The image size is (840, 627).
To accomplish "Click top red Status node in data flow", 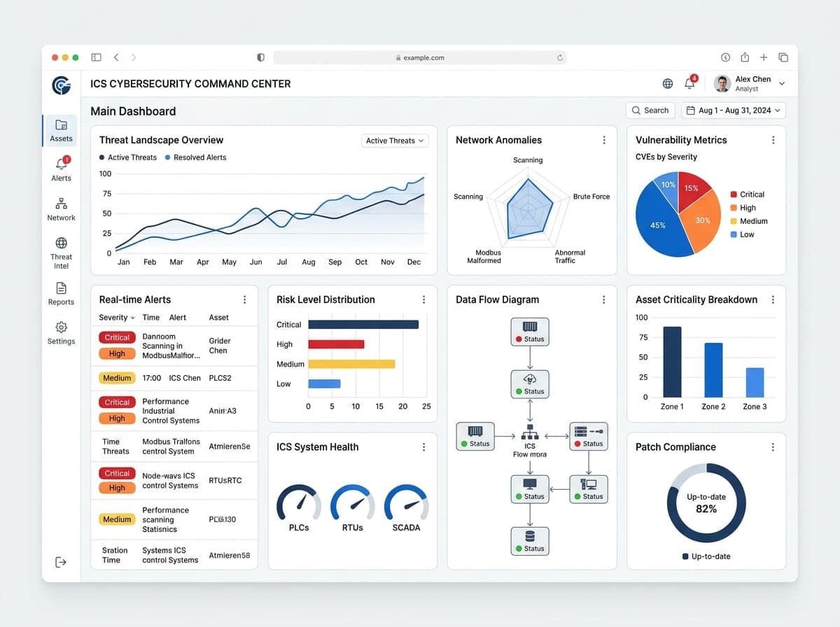I will pos(530,331).
